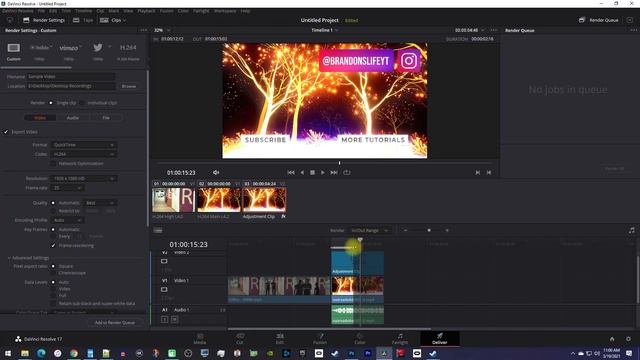
Task: Toggle Video 1 track clip icon
Action: click(x=164, y=289)
